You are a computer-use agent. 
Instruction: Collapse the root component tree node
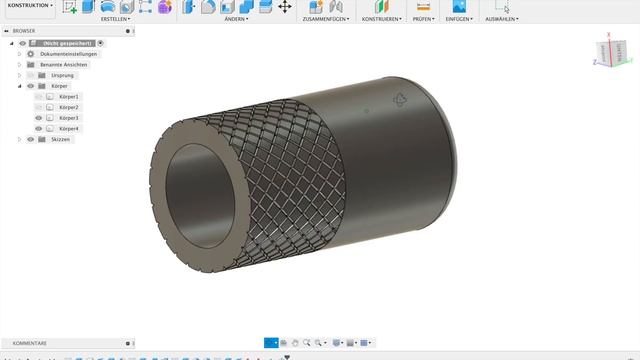(11, 43)
